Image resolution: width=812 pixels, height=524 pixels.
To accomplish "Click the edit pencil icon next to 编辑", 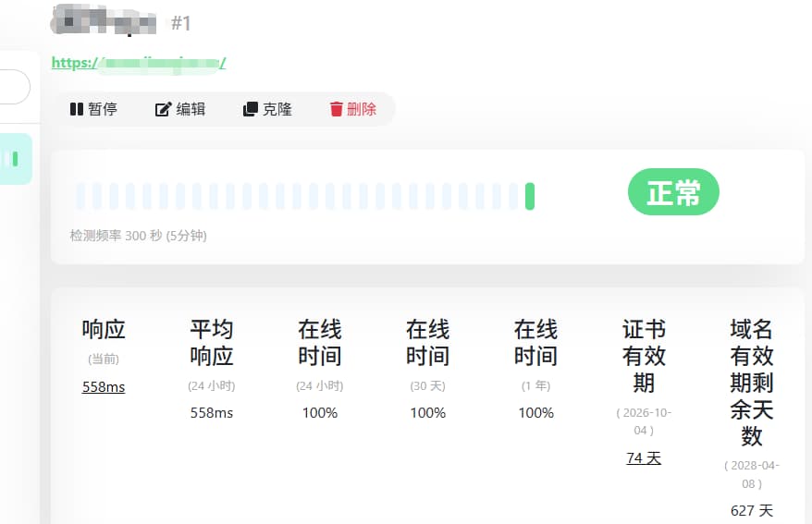I will [163, 109].
